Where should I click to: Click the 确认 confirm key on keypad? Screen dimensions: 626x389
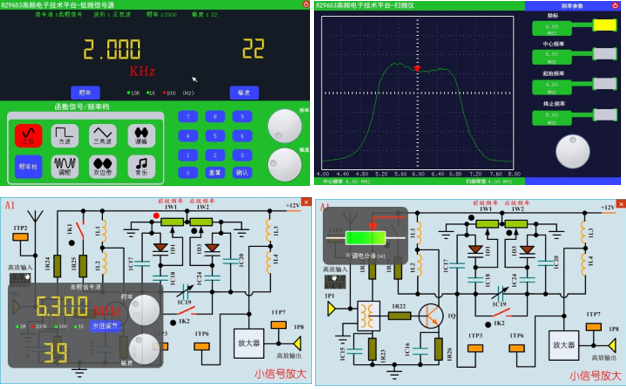[x=242, y=173]
